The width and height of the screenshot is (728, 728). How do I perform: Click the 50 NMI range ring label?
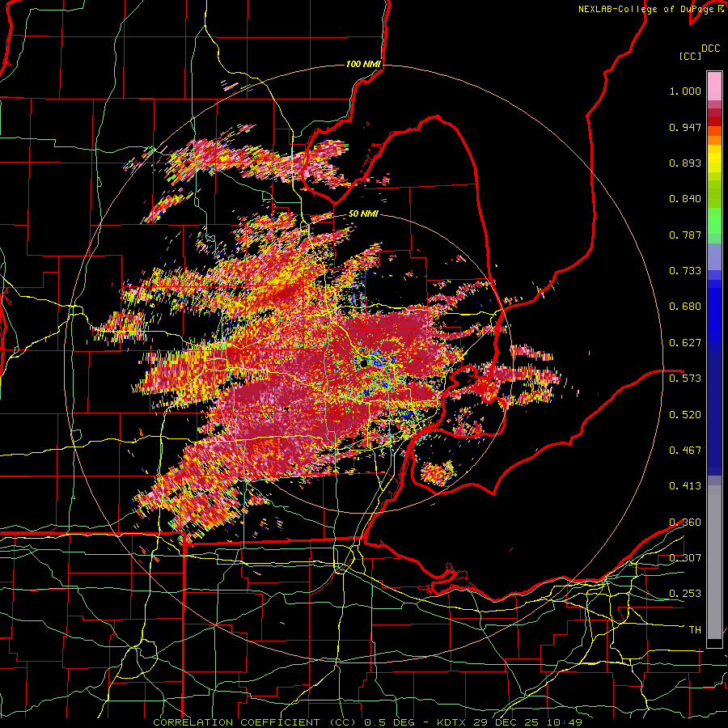click(363, 214)
